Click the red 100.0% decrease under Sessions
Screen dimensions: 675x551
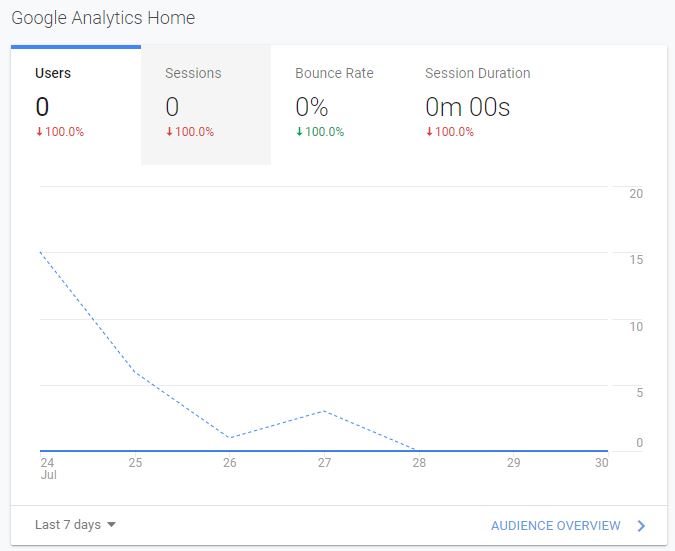(x=190, y=132)
